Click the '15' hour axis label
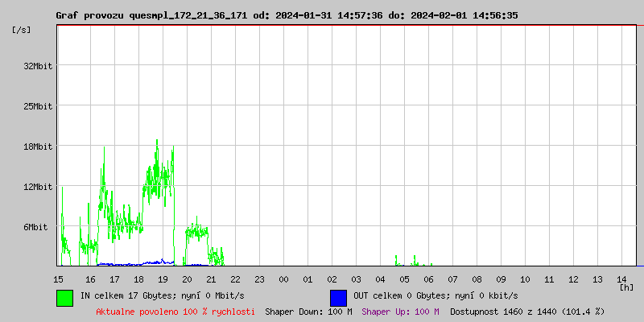Viewport: 644px width, 322px height. click(58, 279)
